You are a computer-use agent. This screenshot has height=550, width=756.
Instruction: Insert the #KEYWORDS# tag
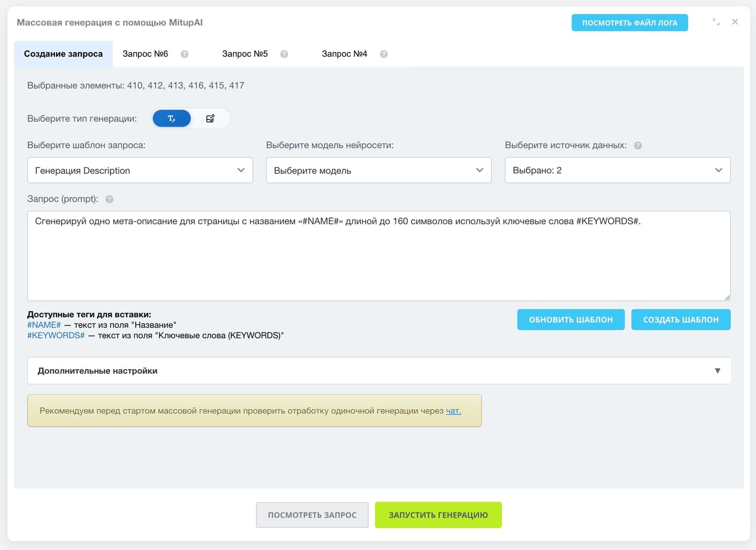[56, 335]
